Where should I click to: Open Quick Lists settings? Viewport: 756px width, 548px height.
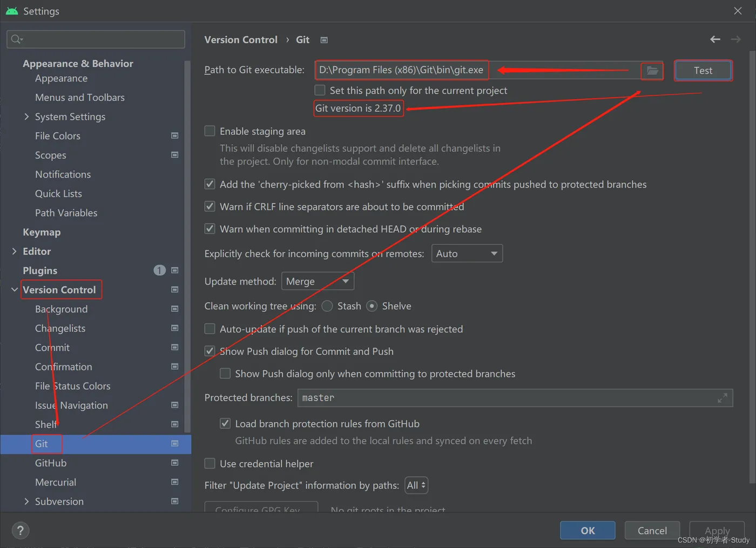[58, 193]
